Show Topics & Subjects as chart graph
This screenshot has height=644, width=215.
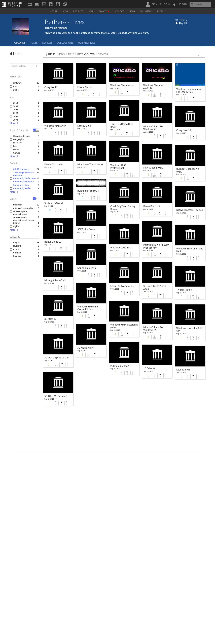34,130
